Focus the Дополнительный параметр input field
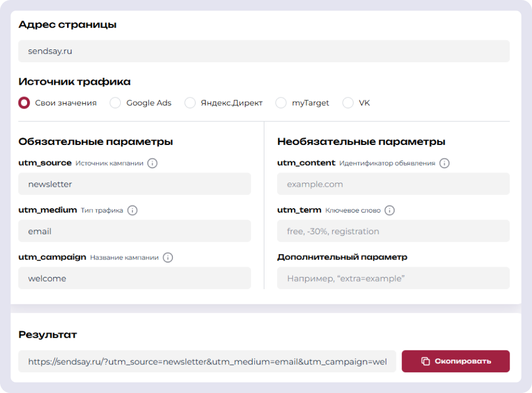Image resolution: width=532 pixels, height=393 pixels. click(x=393, y=278)
